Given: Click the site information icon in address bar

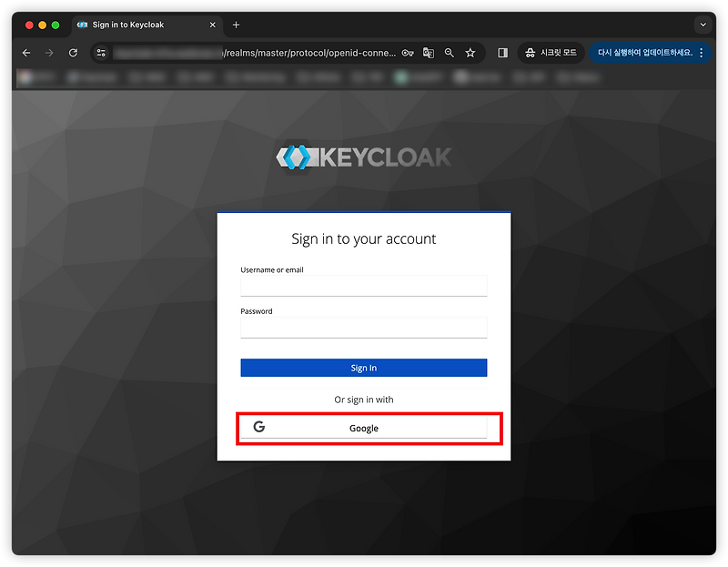Looking at the screenshot, I should (x=101, y=53).
